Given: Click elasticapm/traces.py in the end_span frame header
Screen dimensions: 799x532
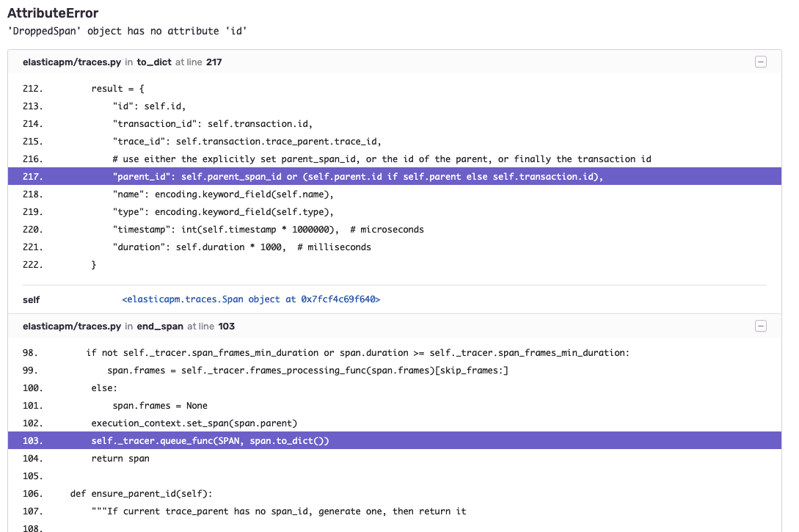Looking at the screenshot, I should click(x=72, y=326).
